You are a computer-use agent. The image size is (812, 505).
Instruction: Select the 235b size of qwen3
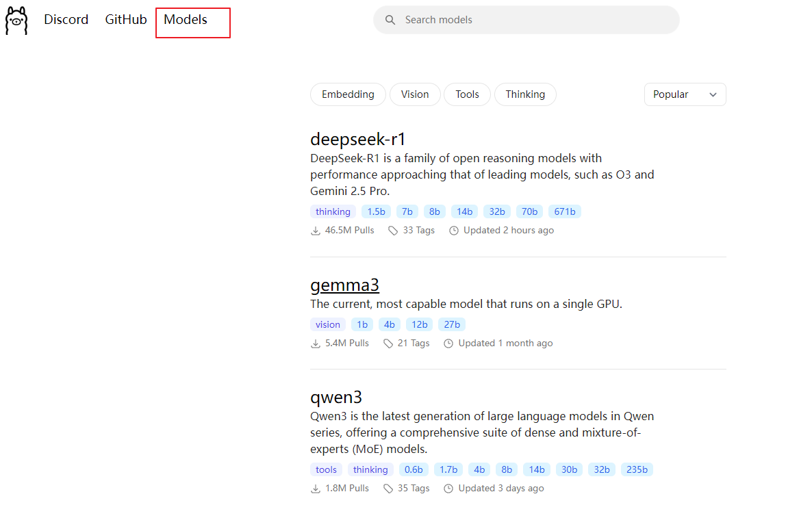point(637,470)
